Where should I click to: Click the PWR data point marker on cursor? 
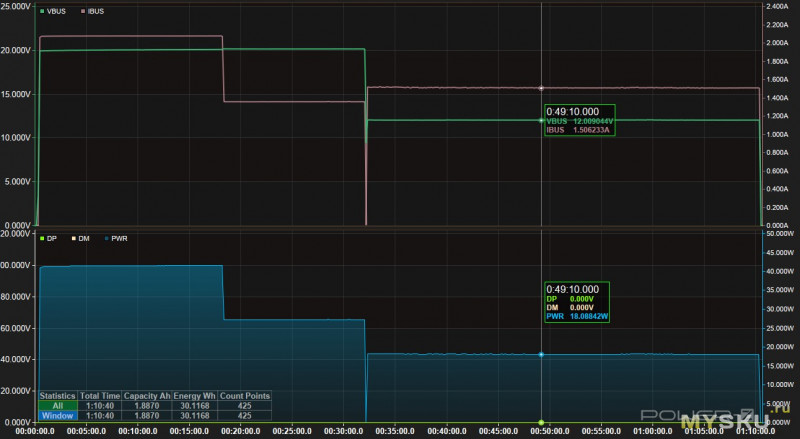pyautogui.click(x=541, y=354)
